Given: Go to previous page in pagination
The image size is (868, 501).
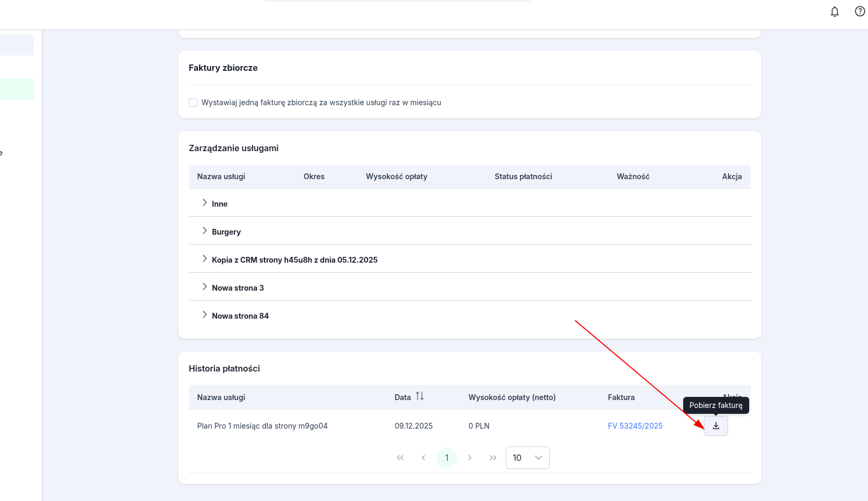Looking at the screenshot, I should click(423, 458).
